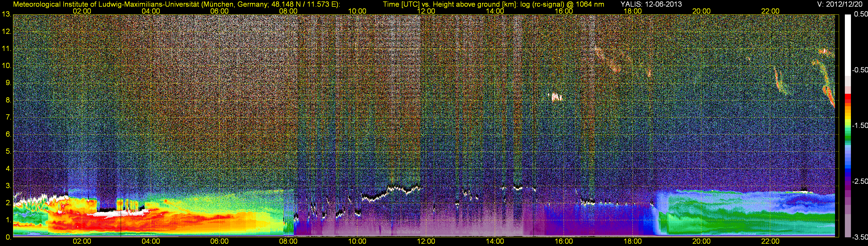Image resolution: width=868 pixels, height=246 pixels.
Task: Click the height axis label 5.
Action: (8, 151)
